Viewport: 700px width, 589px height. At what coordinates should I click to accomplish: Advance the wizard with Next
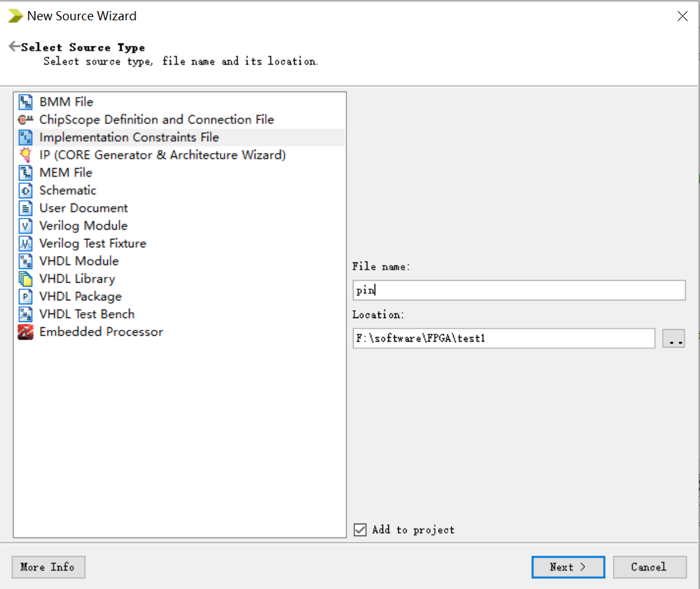coord(567,567)
